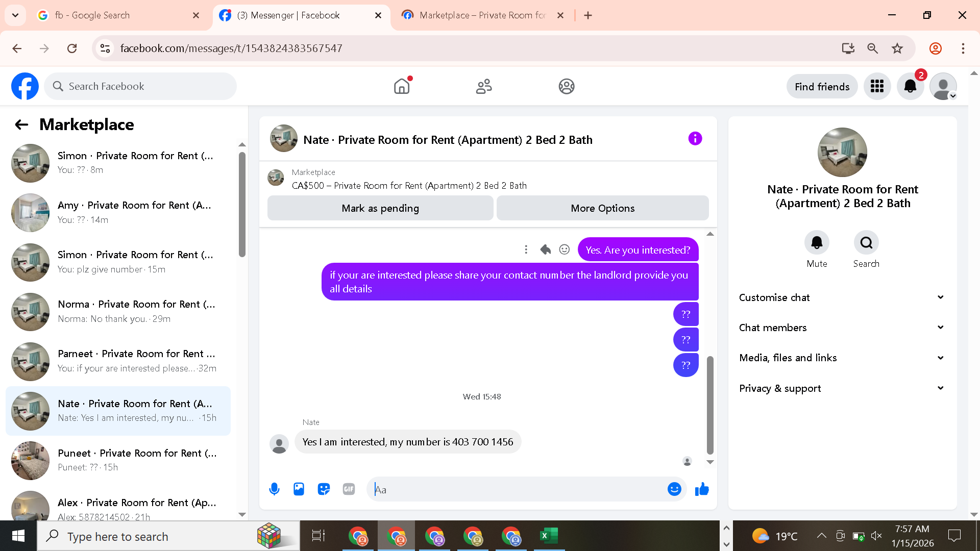Screen dimensions: 980x551
Task: Open the GIF picker icon
Action: click(x=349, y=489)
